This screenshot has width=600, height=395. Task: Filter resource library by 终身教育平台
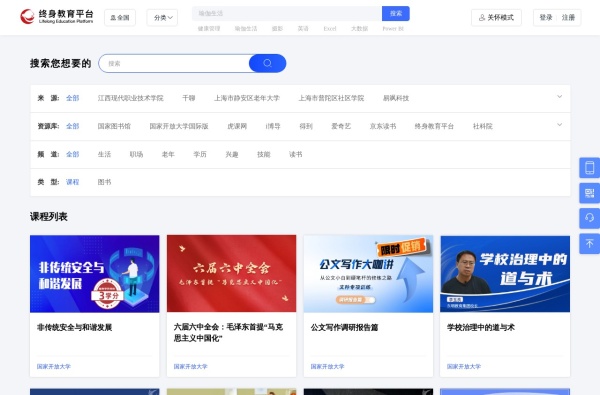point(434,126)
